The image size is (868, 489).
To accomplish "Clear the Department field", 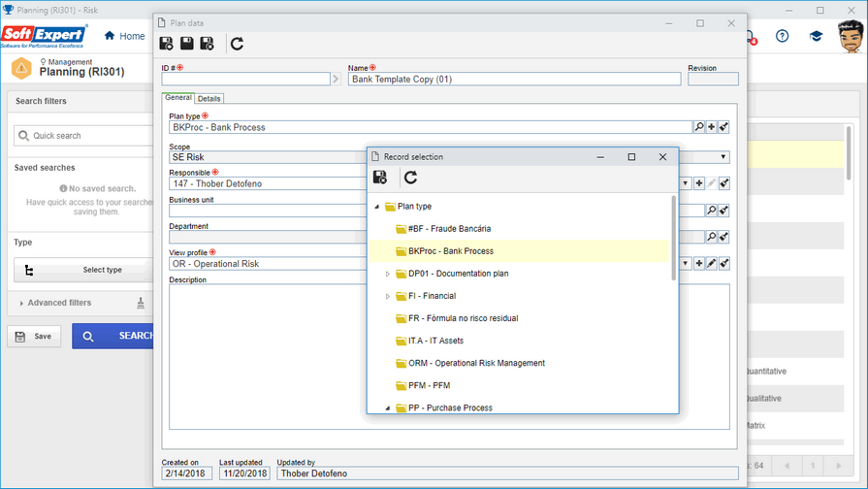I will pos(724,237).
